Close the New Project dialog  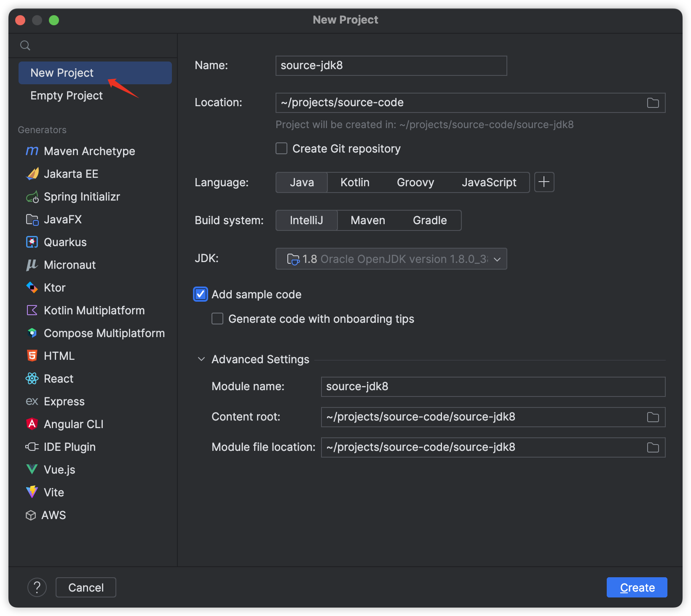pos(20,20)
